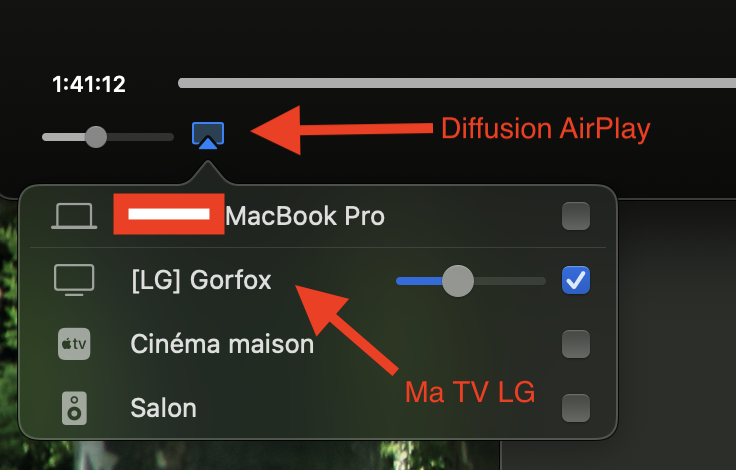Choose Salon in the device list

click(163, 408)
